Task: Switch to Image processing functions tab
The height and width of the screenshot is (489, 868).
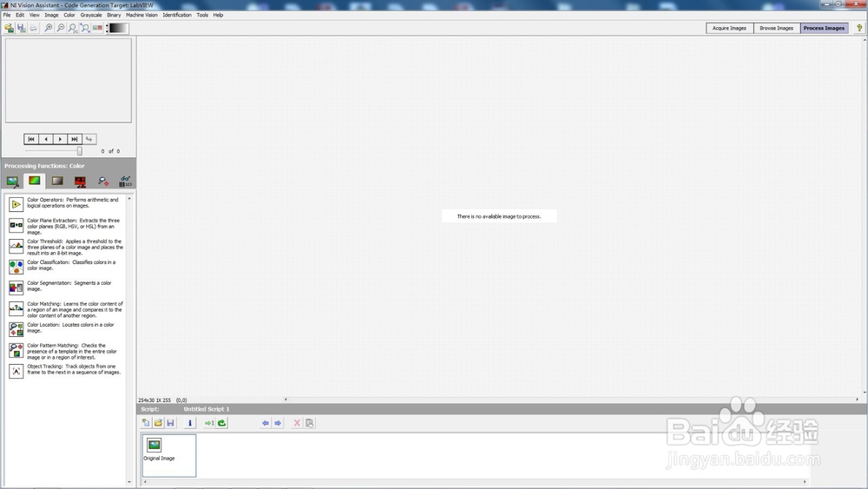Action: click(x=12, y=181)
